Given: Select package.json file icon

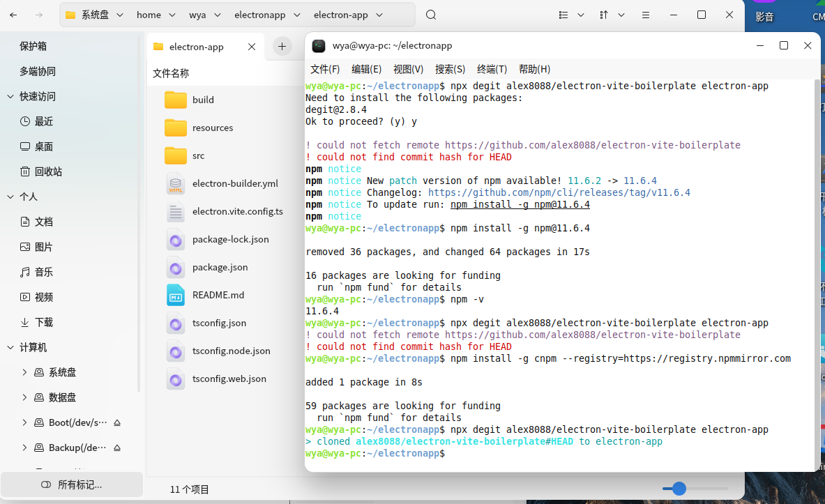Looking at the screenshot, I should (176, 267).
